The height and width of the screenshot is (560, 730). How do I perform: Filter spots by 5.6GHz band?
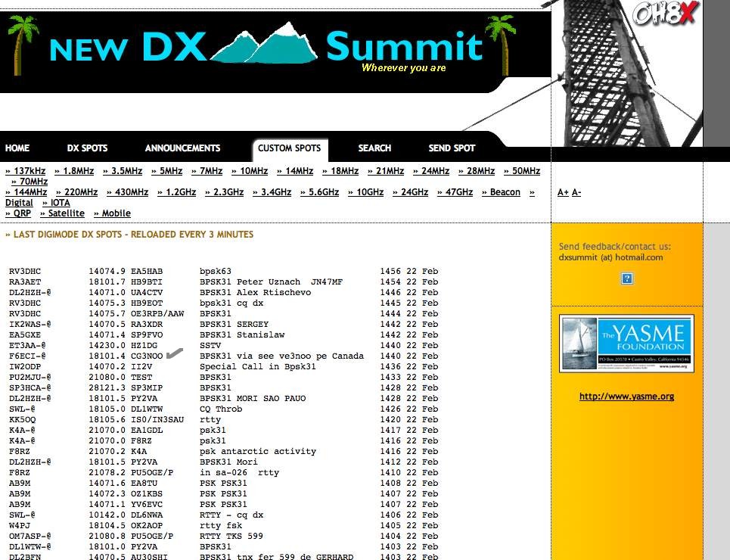tap(319, 192)
